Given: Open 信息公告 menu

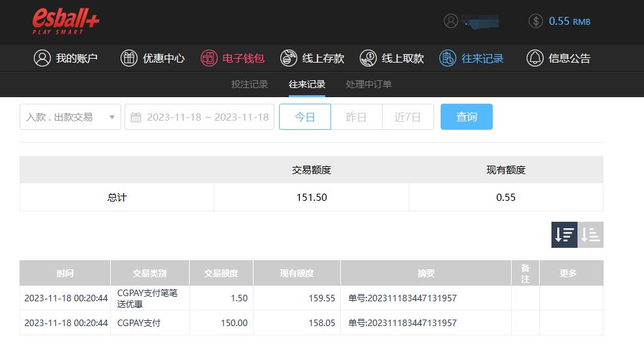Looking at the screenshot, I should click(x=559, y=58).
